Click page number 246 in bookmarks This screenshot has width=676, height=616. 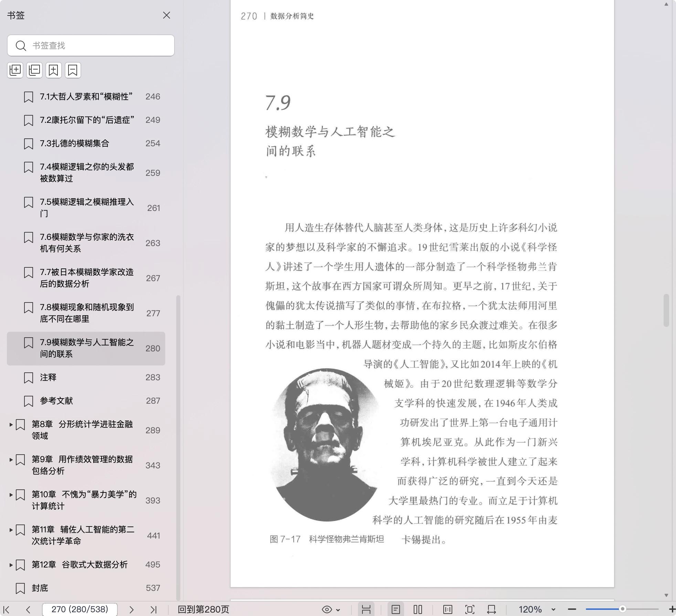(x=153, y=97)
